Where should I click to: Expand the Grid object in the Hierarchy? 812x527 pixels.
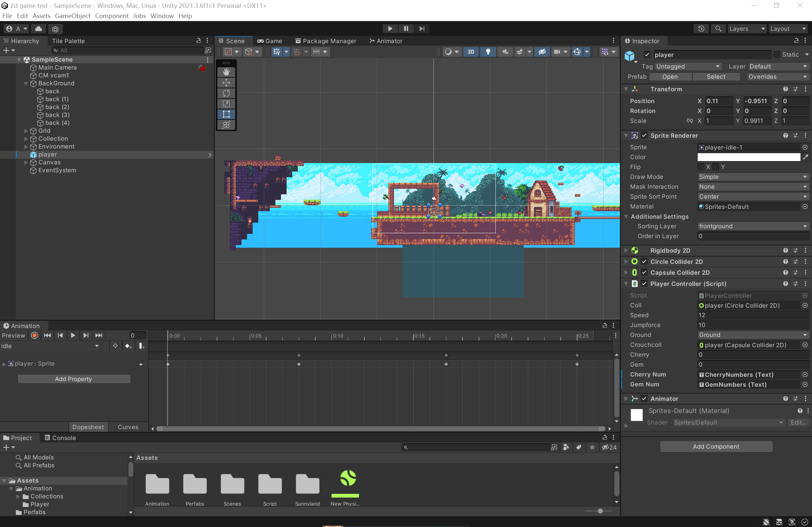26,131
